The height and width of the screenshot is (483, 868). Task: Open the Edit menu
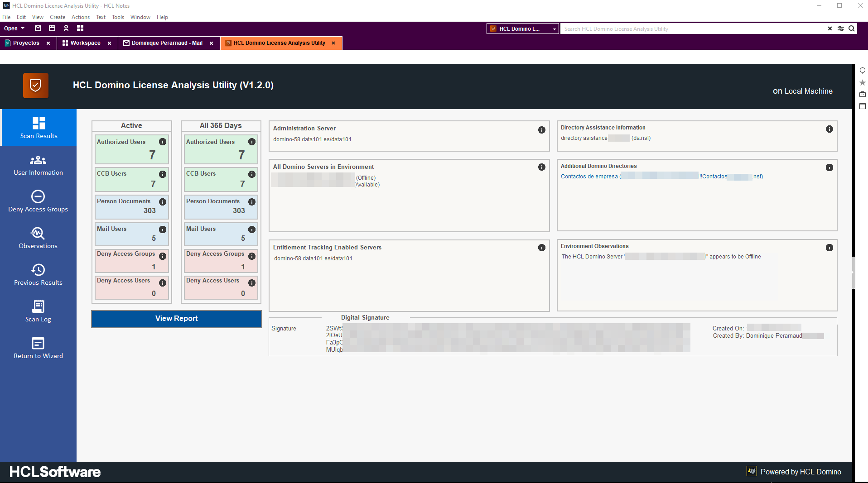coord(21,17)
